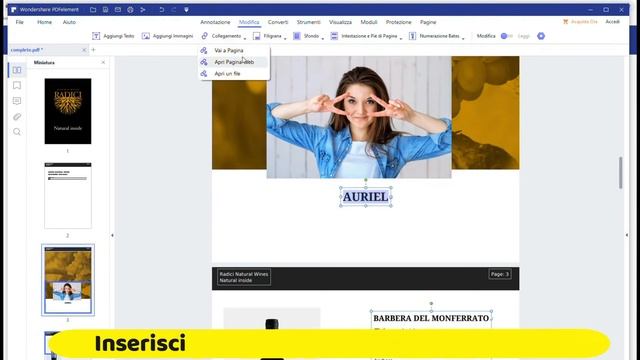640x360 pixels.
Task: Open the Miniatura thumbnails panel icon
Action: click(x=17, y=70)
